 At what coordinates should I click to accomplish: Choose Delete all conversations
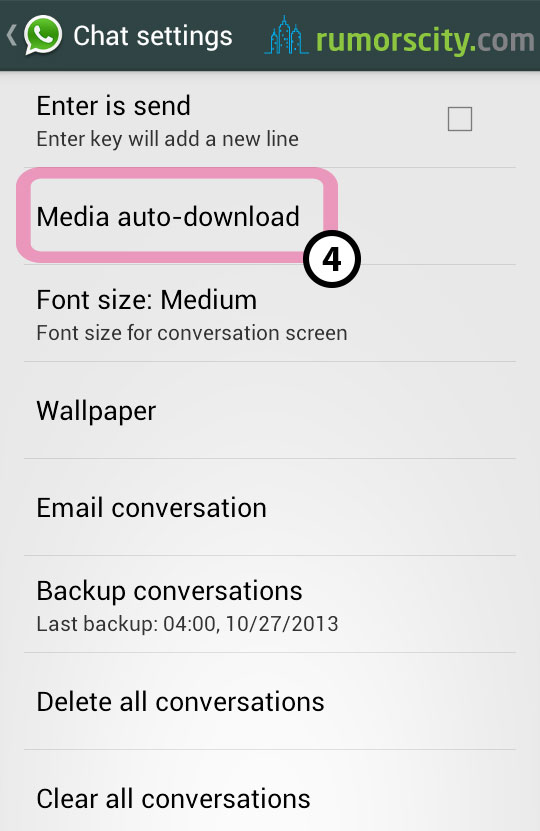point(270,701)
